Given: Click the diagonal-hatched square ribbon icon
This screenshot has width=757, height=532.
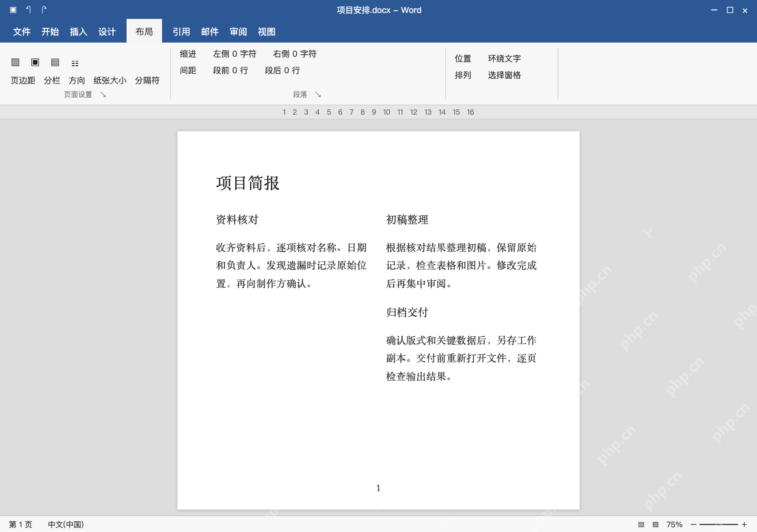Looking at the screenshot, I should [15, 62].
